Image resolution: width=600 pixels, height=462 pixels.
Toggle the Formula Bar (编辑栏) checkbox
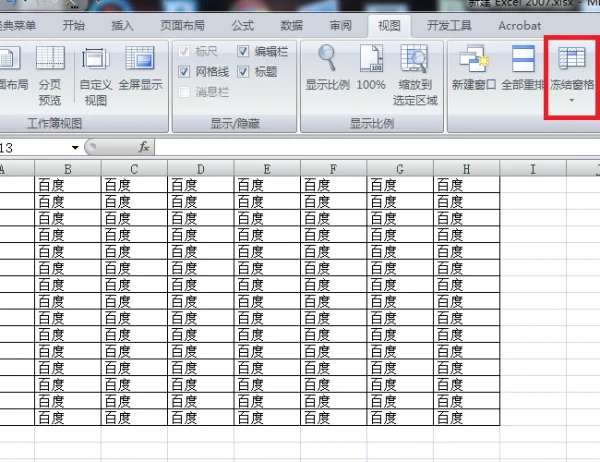243,51
